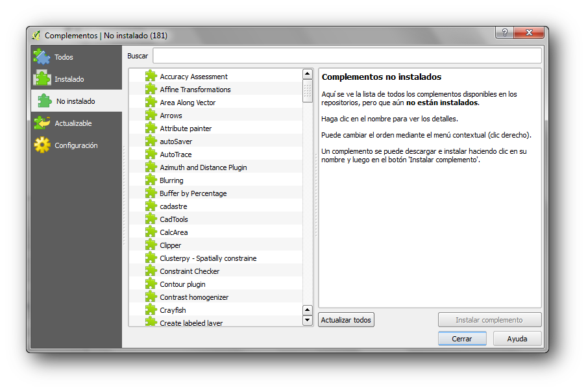Click the scroll-down arrow of the plugin list
The width and height of the screenshot is (588, 392).
308,320
